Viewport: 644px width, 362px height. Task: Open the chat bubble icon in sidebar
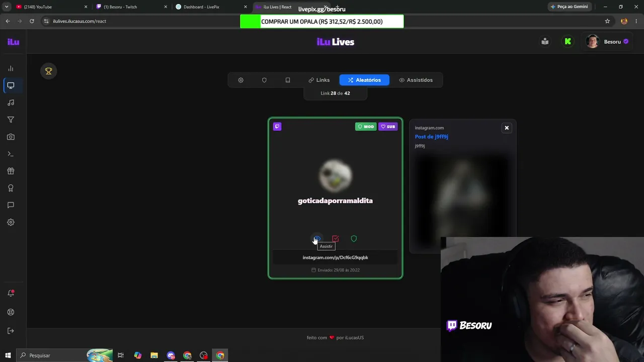11,205
